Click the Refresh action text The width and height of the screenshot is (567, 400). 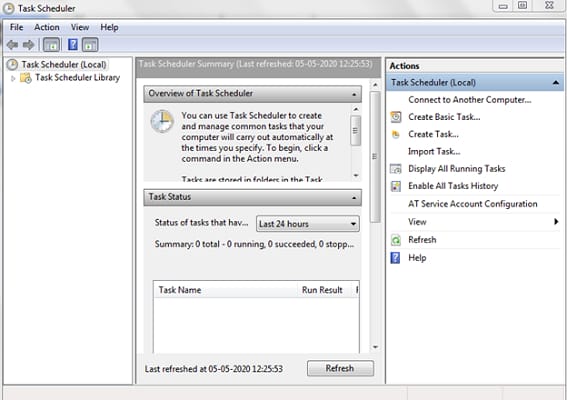422,240
